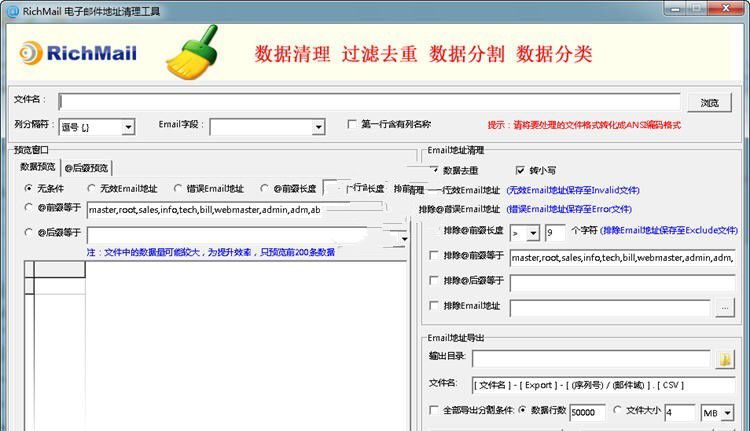Click the red hint text about ANSI encoding
750x431 pixels.
click(584, 125)
